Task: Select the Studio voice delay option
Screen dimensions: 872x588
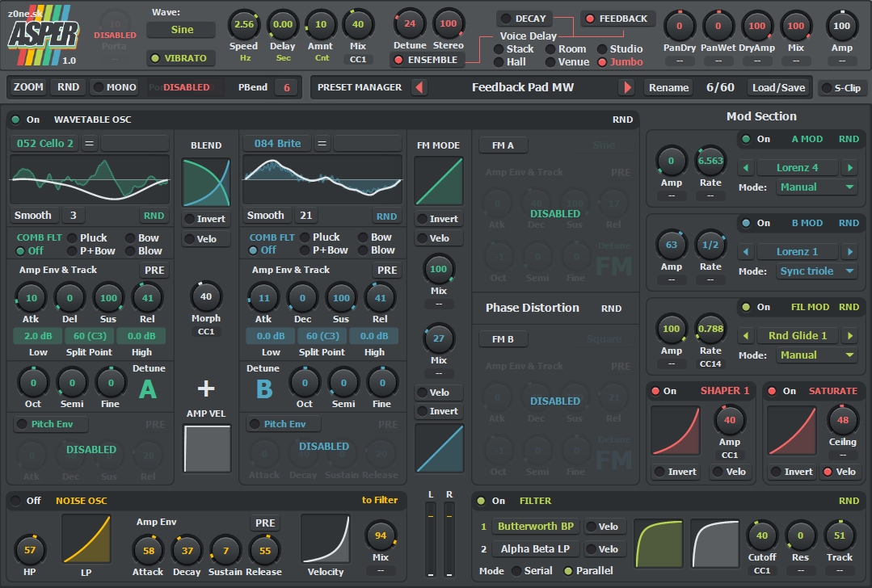Action: tap(620, 49)
